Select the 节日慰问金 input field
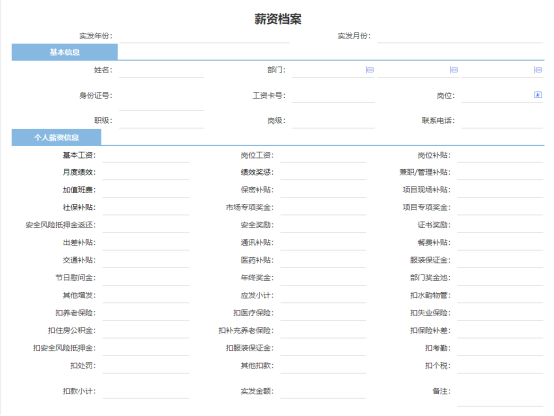Image resolution: width=554 pixels, height=416 pixels. point(146,279)
